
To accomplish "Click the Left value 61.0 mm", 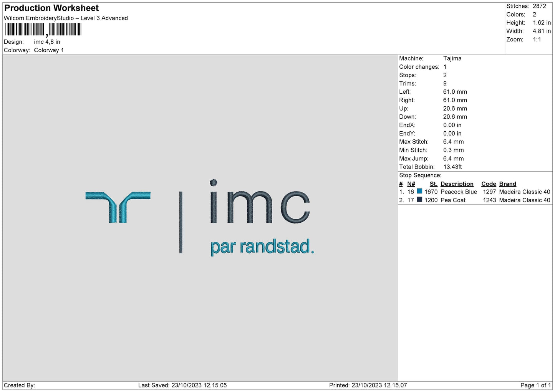I will pyautogui.click(x=455, y=92).
